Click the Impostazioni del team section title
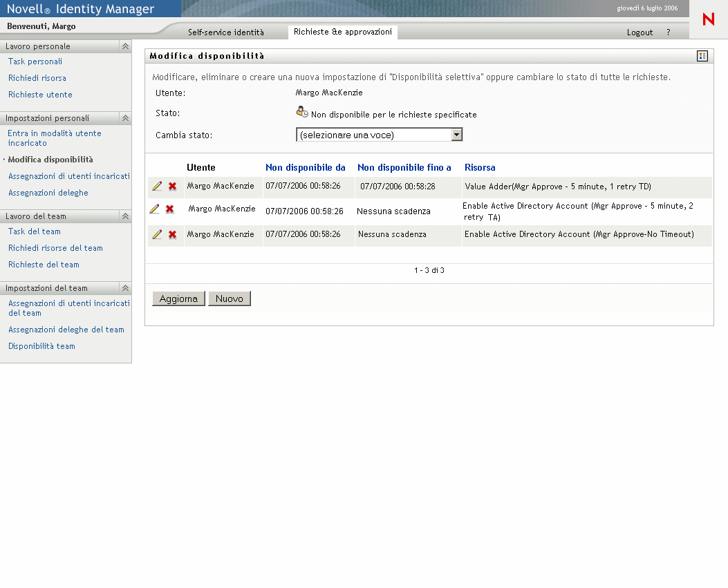Viewport: 728px width, 588px height. 46,288
